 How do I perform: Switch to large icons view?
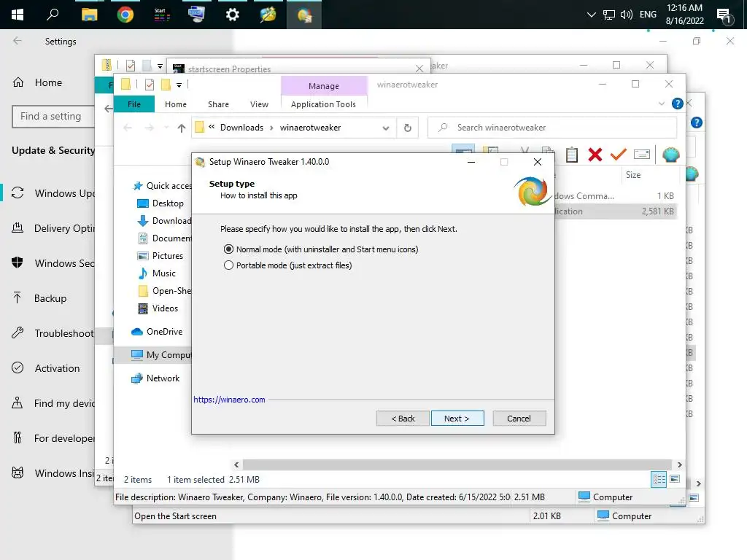click(x=675, y=479)
